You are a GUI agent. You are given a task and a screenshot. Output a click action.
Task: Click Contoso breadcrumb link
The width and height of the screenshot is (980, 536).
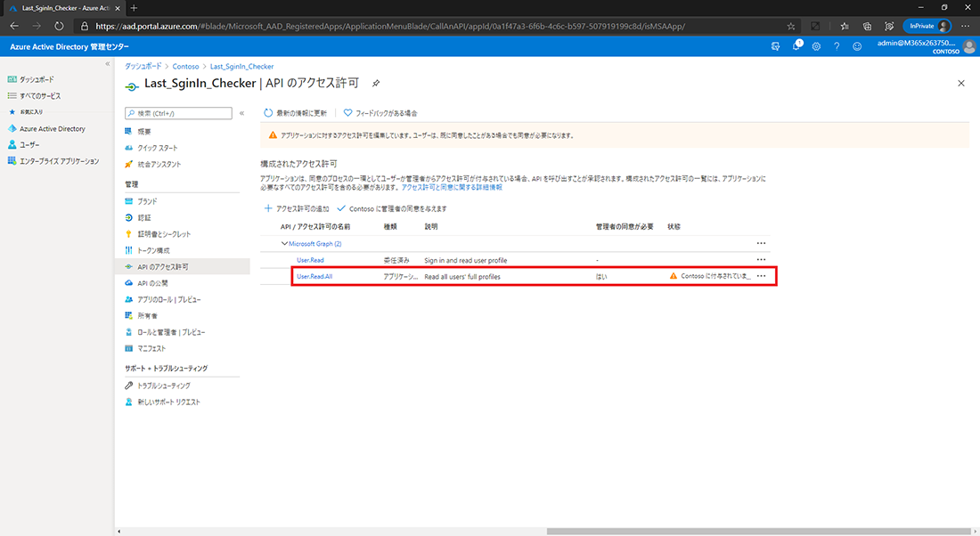[185, 66]
